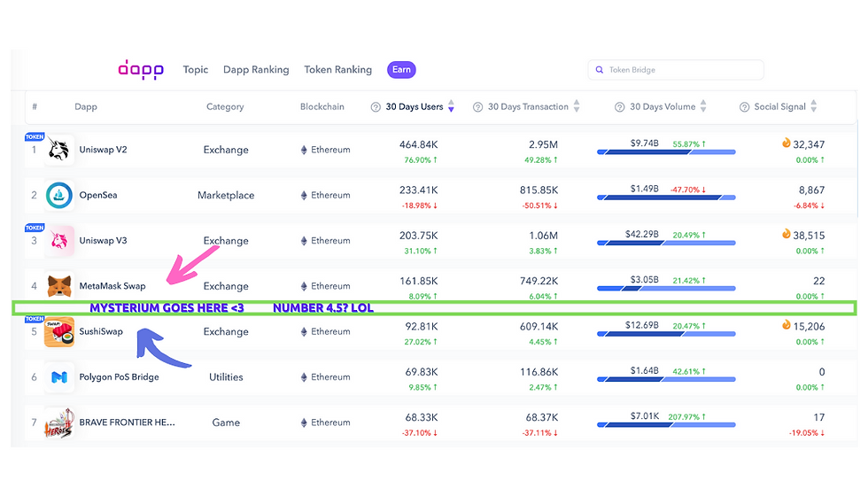Viewport: 868px width, 496px height.
Task: Click TOKEN badge on Uniswap V3 row
Action: click(35, 228)
